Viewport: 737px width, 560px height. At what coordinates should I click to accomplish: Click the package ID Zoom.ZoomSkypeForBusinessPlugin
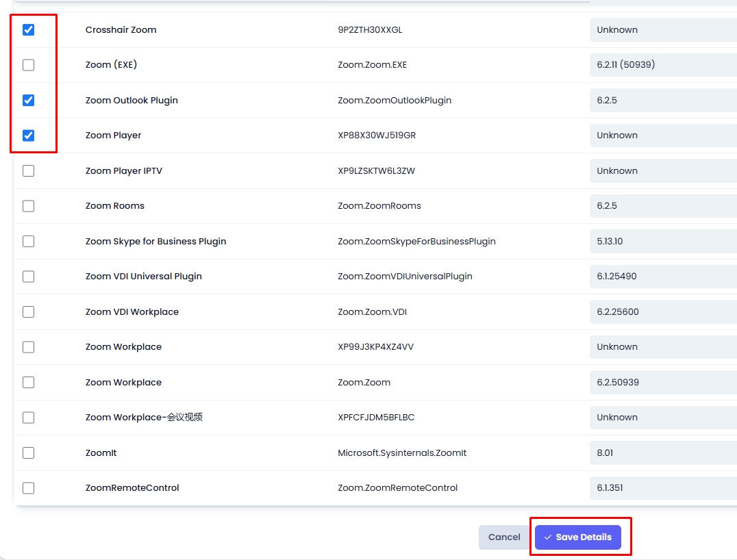[x=416, y=241]
